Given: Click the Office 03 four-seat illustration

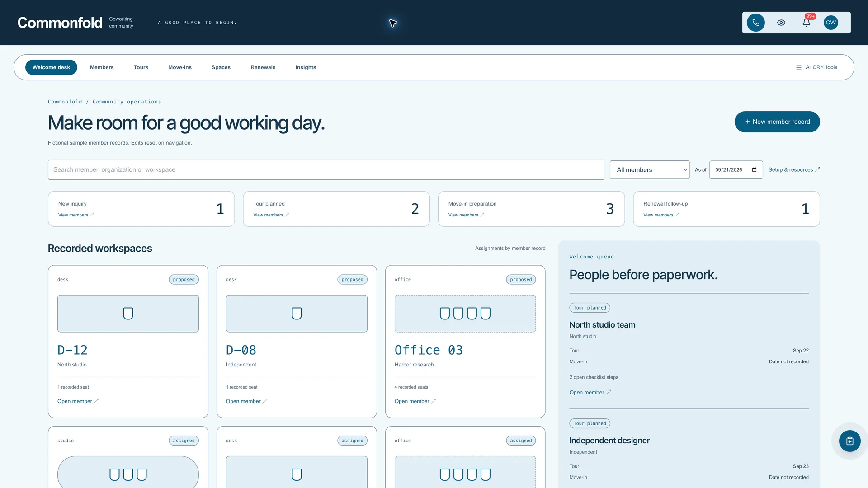Looking at the screenshot, I should [x=465, y=314].
